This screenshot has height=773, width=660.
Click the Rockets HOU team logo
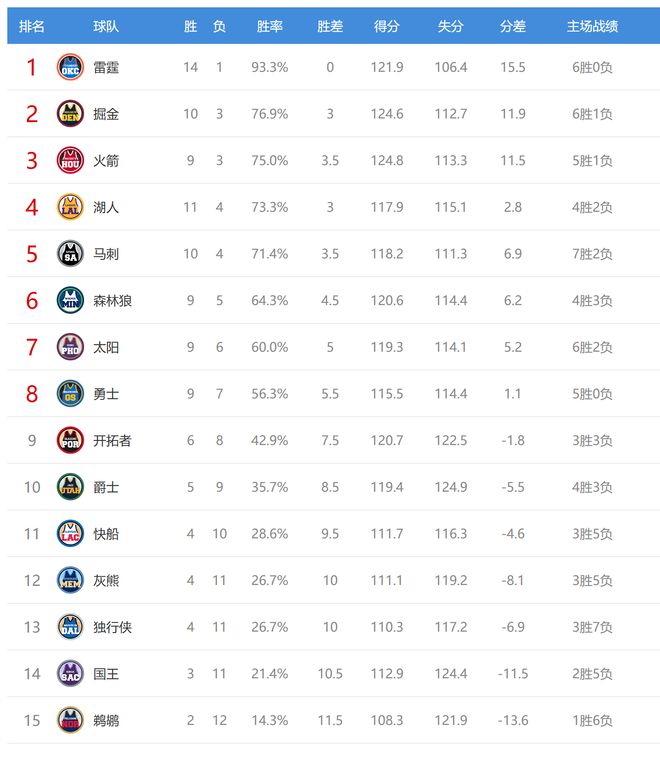click(69, 160)
